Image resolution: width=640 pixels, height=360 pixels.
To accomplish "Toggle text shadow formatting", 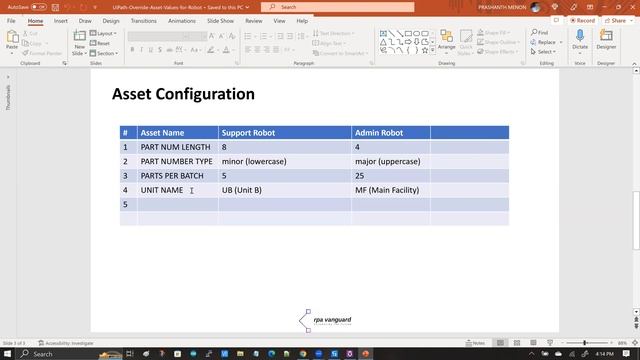I will [160, 50].
